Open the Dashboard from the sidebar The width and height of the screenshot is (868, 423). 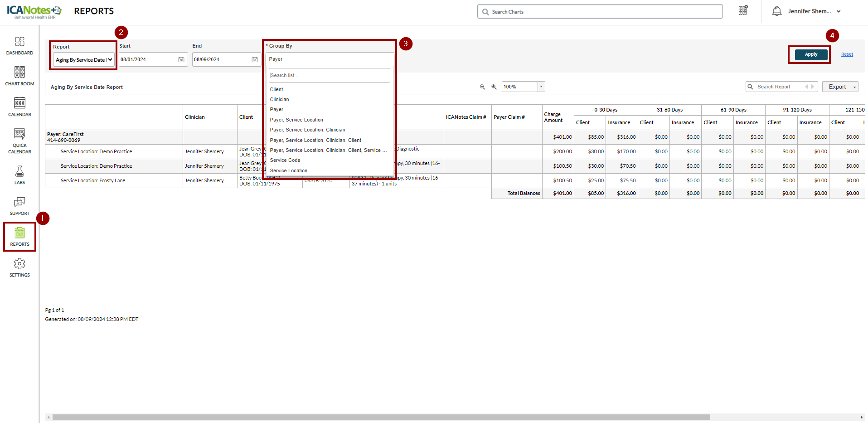[19, 46]
